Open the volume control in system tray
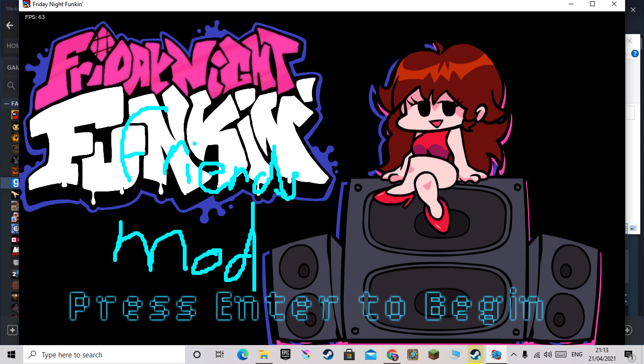644x364 pixels. (x=548, y=355)
